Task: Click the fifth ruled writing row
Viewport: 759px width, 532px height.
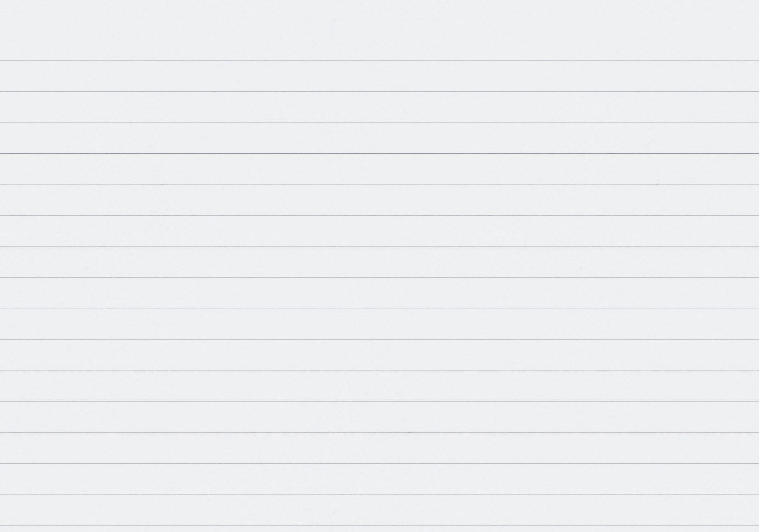Action: 379,200
